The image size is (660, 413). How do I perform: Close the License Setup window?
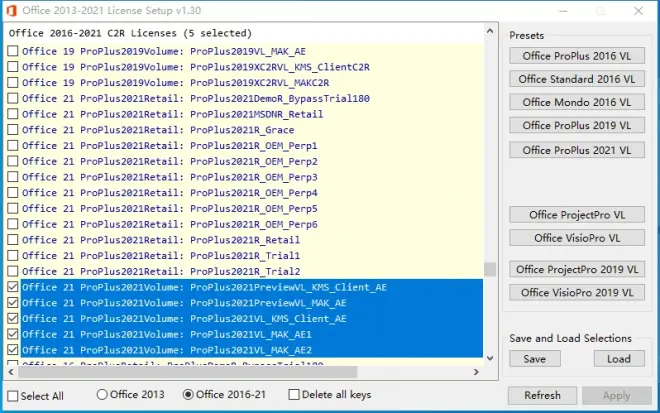pyautogui.click(x=639, y=11)
